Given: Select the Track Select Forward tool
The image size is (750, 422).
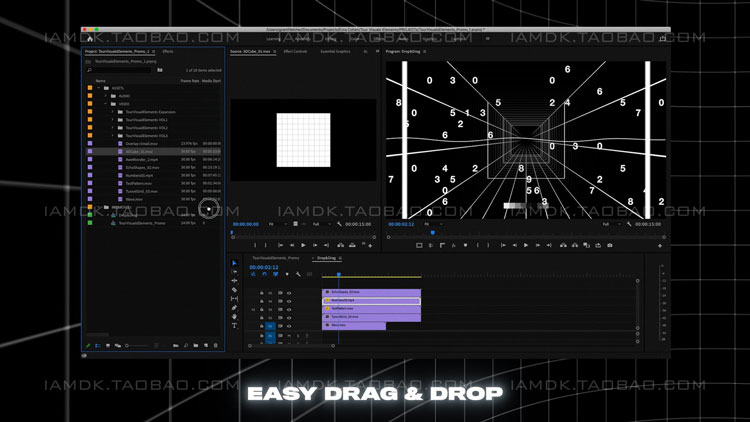Looking at the screenshot, I should click(234, 272).
